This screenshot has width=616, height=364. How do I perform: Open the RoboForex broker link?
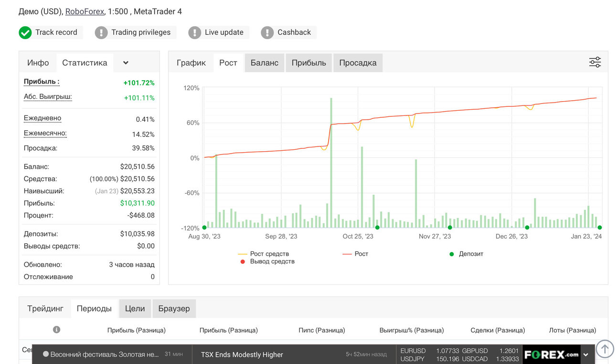point(85,11)
